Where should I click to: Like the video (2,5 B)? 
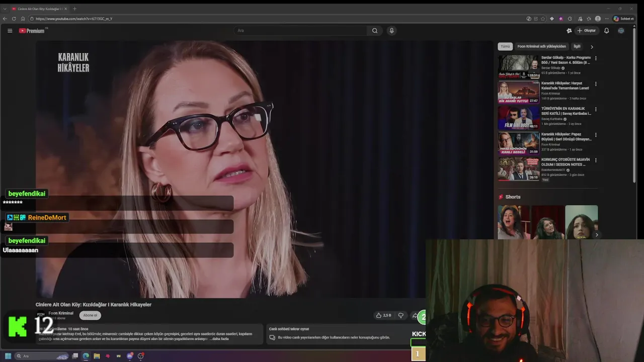(383, 315)
